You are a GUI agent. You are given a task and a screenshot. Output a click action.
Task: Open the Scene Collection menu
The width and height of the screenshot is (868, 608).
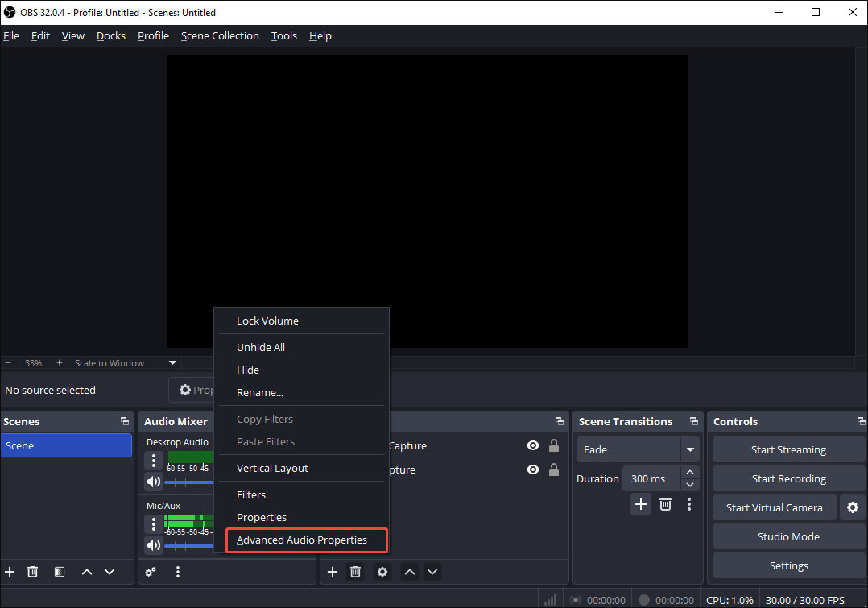219,35
